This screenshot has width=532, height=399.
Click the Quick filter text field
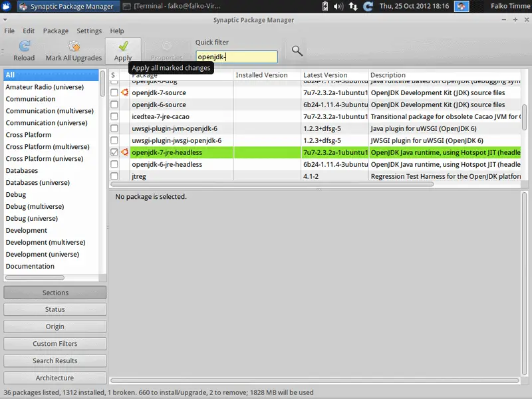coord(237,57)
